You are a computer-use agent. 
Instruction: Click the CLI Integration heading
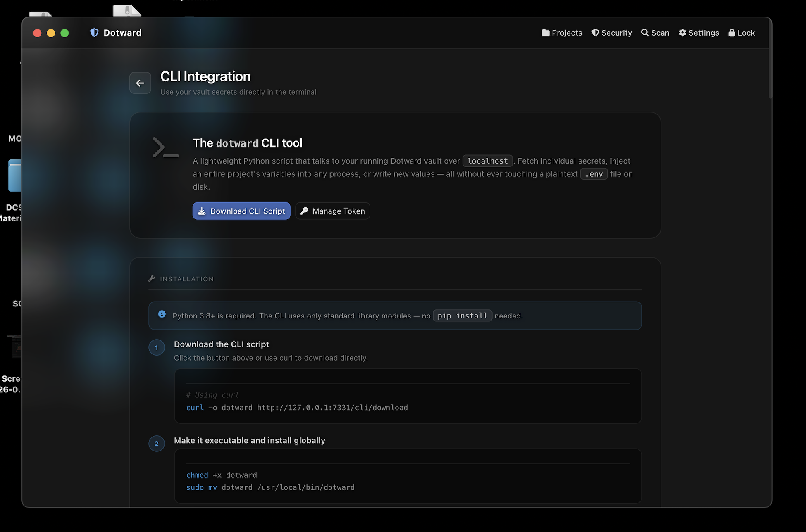205,76
